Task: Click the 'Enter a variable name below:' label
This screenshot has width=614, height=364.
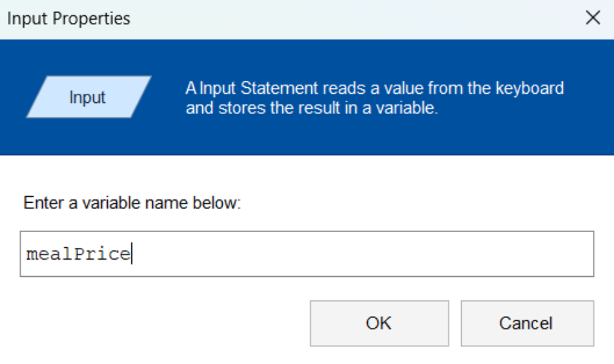Action: pos(132,203)
